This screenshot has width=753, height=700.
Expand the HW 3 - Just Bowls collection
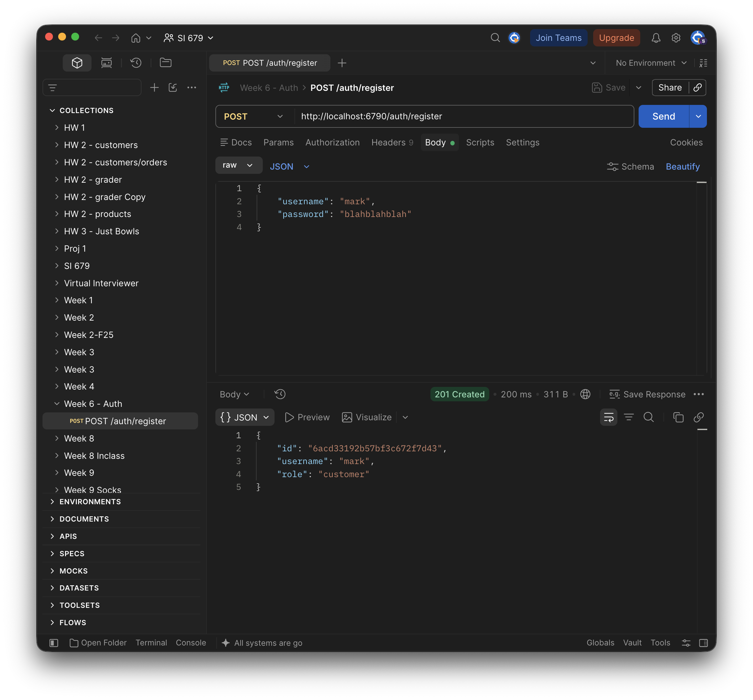(x=57, y=231)
